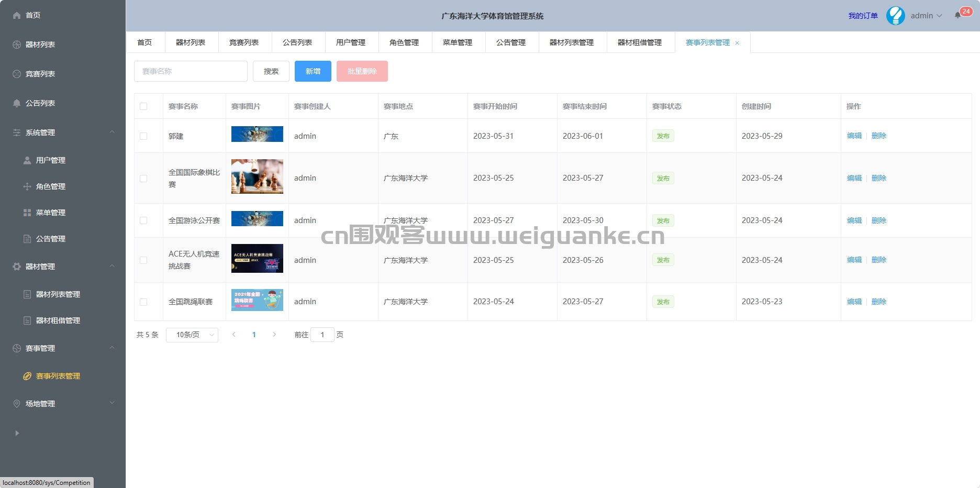Click the home icon in sidebar
Screen dimensions: 980x488
click(17, 15)
